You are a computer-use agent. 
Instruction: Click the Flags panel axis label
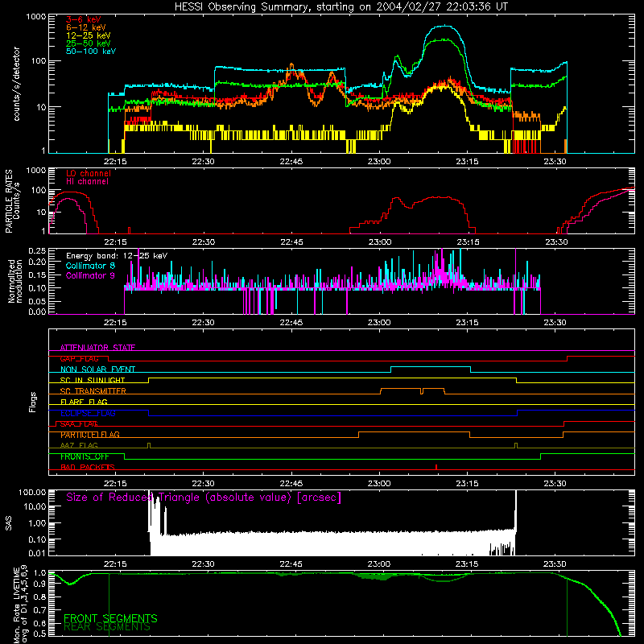point(33,402)
